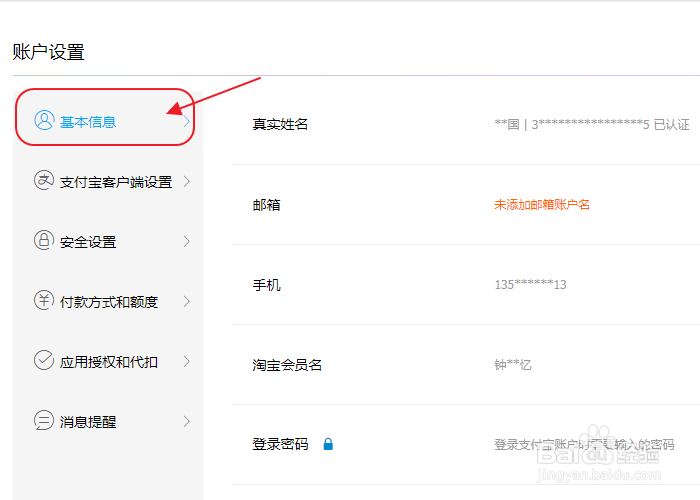The image size is (700, 500).
Task: Click the 安全设置 lock icon
Action: (x=44, y=240)
